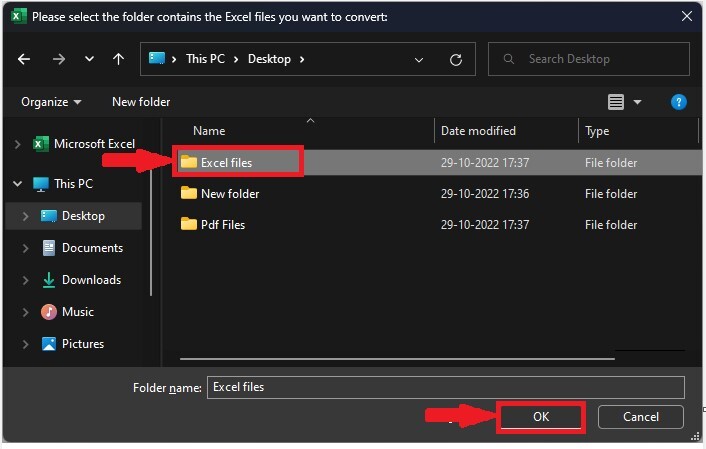The height and width of the screenshot is (449, 706).
Task: Open the view options dropdown arrow
Action: click(x=637, y=102)
